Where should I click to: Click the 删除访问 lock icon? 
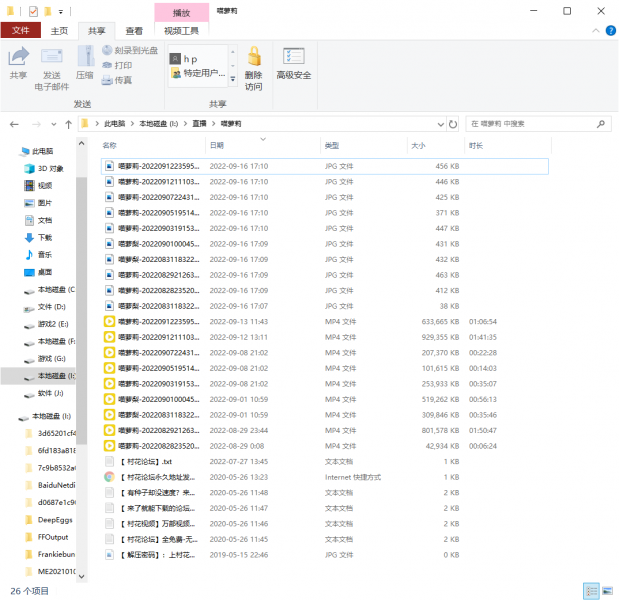tap(253, 58)
